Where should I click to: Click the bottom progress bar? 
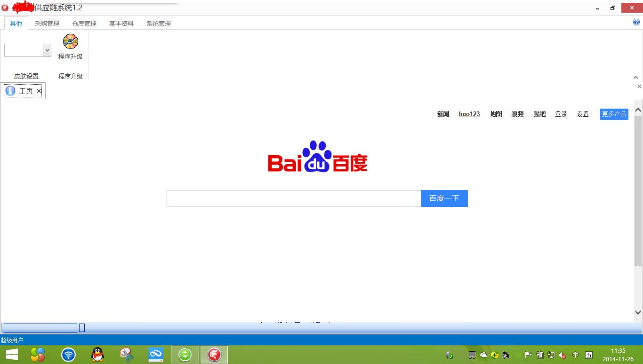[40, 328]
